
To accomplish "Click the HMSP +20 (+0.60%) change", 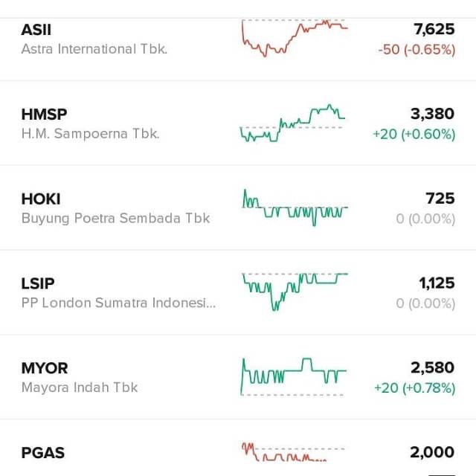I will pyautogui.click(x=414, y=135).
